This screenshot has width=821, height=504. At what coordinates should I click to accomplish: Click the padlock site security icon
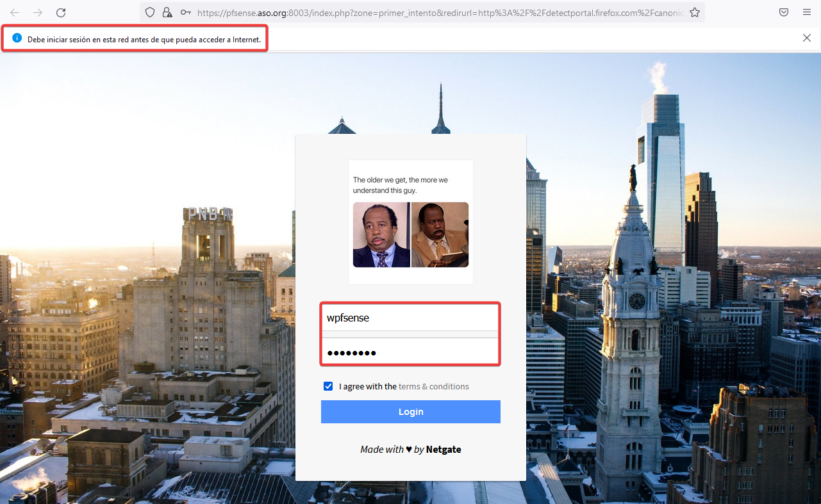167,12
